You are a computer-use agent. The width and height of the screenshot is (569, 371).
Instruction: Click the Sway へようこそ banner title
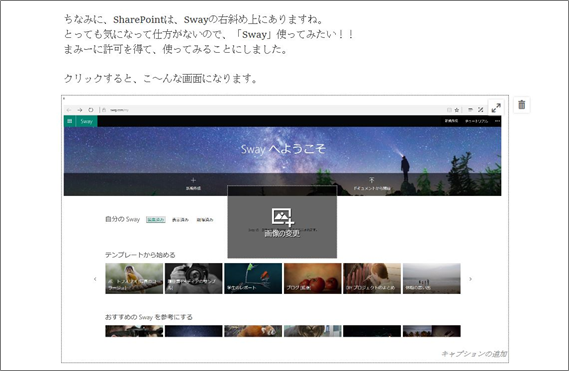pyautogui.click(x=283, y=148)
